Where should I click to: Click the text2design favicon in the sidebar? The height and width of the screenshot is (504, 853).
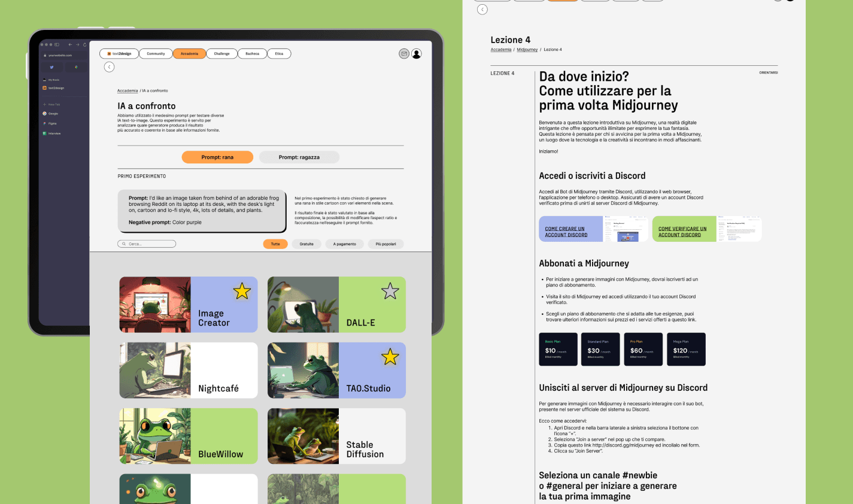click(x=44, y=88)
